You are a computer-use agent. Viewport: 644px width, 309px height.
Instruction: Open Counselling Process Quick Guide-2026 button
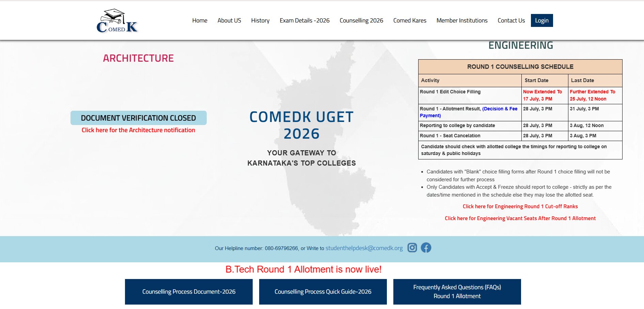click(x=323, y=292)
